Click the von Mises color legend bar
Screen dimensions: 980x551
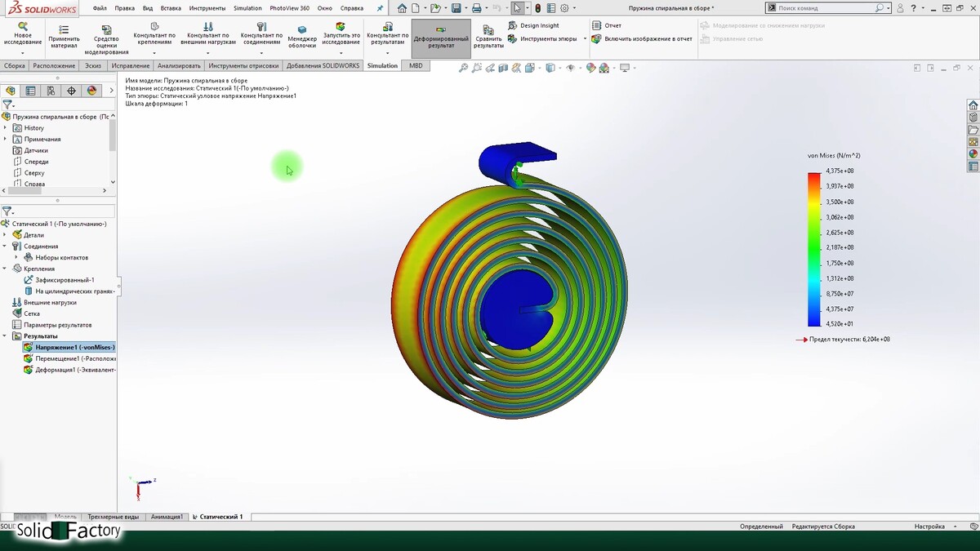tap(814, 249)
